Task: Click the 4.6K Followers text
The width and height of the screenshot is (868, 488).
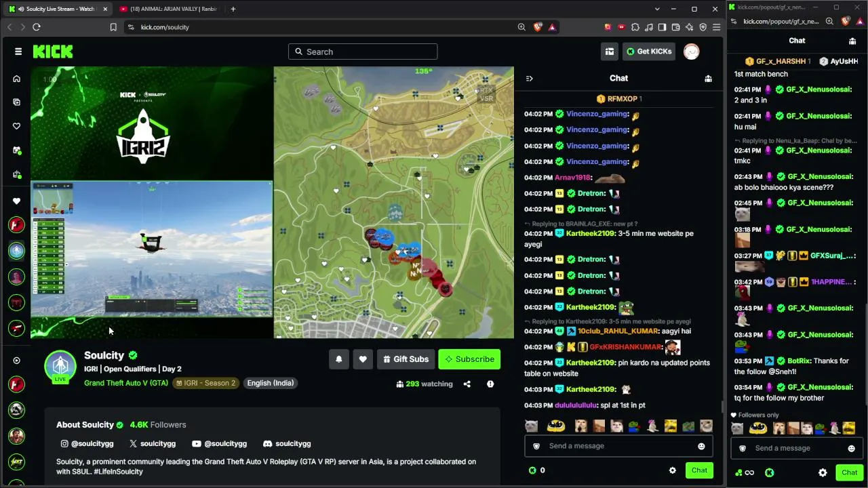Action: click(158, 425)
